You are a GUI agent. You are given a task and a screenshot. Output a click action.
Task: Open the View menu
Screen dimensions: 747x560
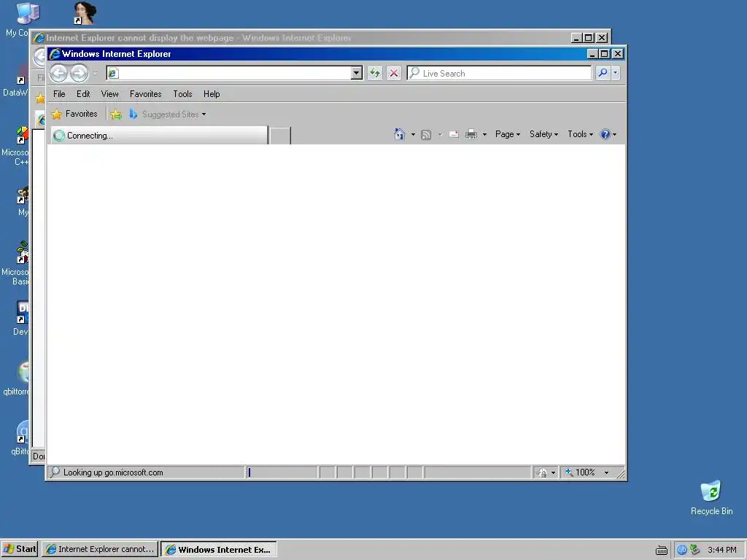point(109,94)
